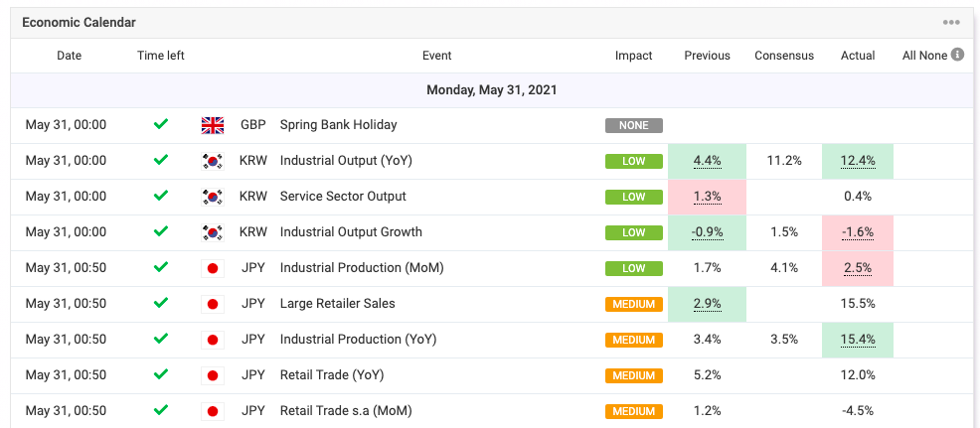Click the consensus value 4.1%

point(784,268)
